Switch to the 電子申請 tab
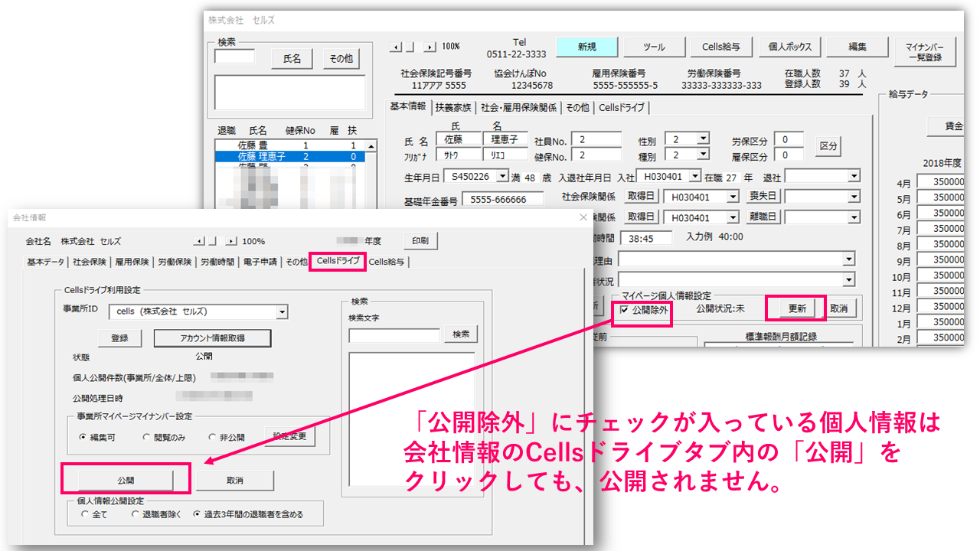This screenshot has width=980, height=551. 260,262
